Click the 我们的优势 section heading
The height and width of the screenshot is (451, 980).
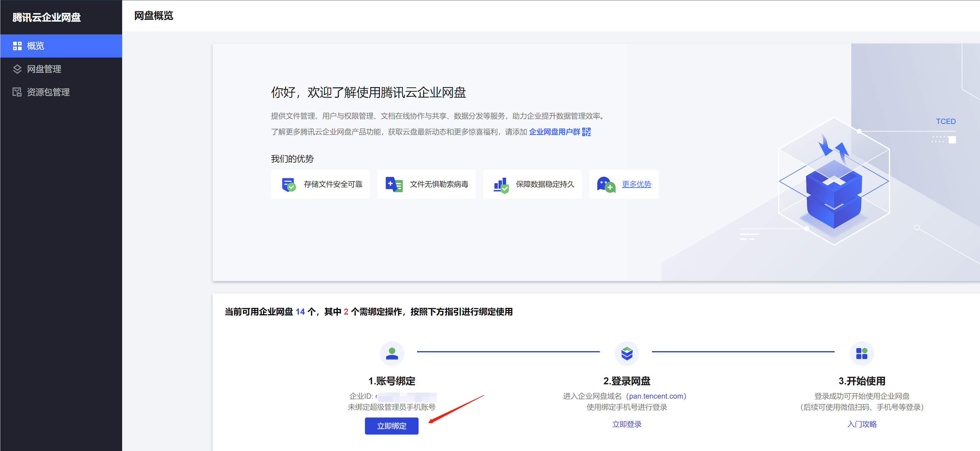click(292, 159)
